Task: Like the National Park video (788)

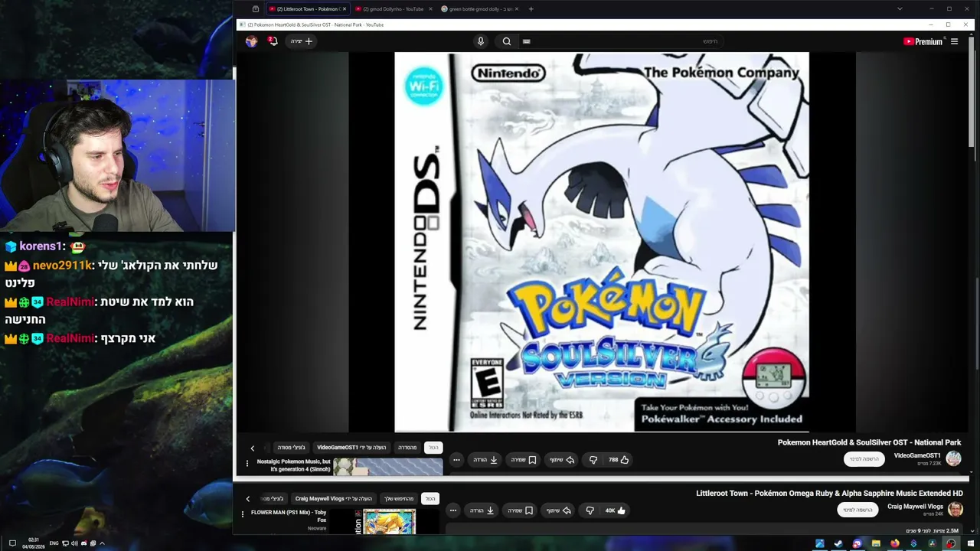Action: click(619, 460)
